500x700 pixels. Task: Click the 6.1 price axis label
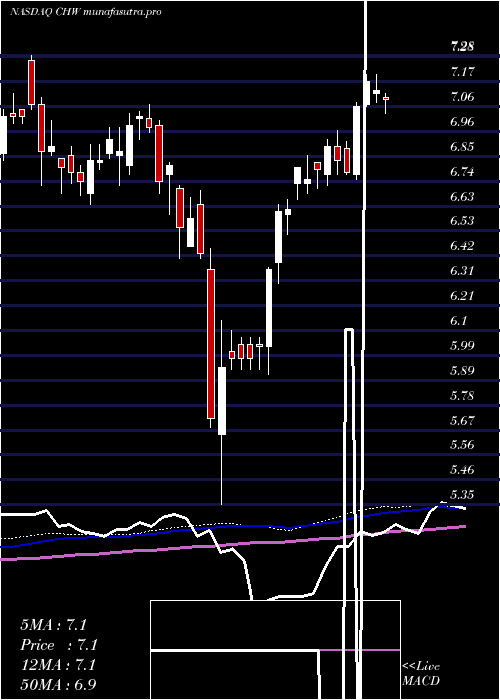pos(459,321)
